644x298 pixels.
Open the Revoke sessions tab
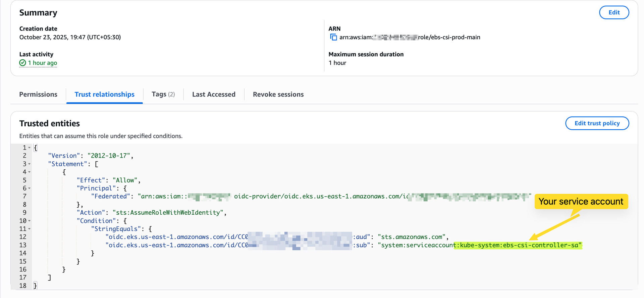pos(278,94)
